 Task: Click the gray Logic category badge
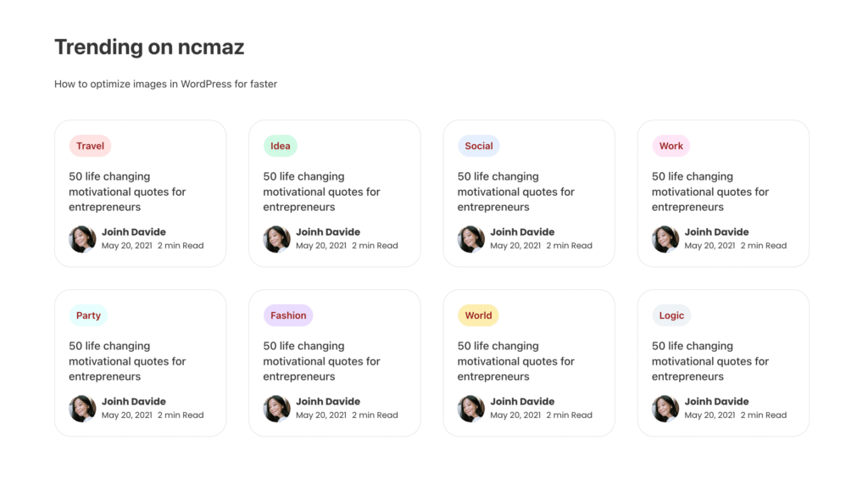pyautogui.click(x=671, y=315)
